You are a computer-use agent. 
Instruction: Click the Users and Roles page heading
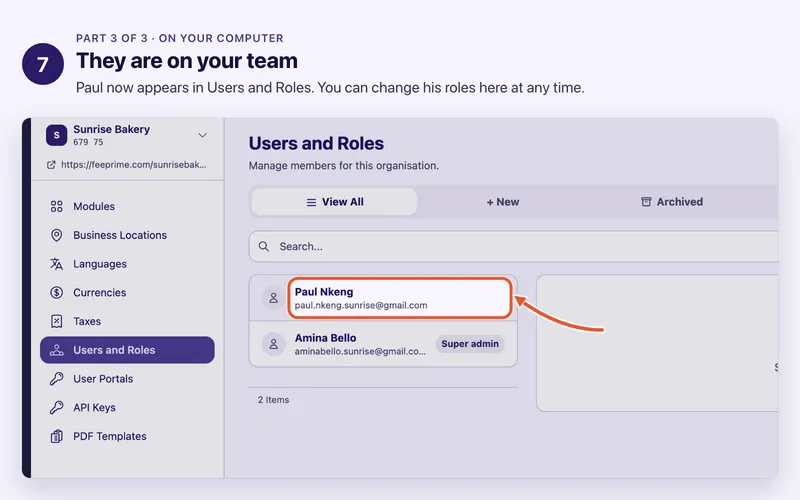coord(316,144)
